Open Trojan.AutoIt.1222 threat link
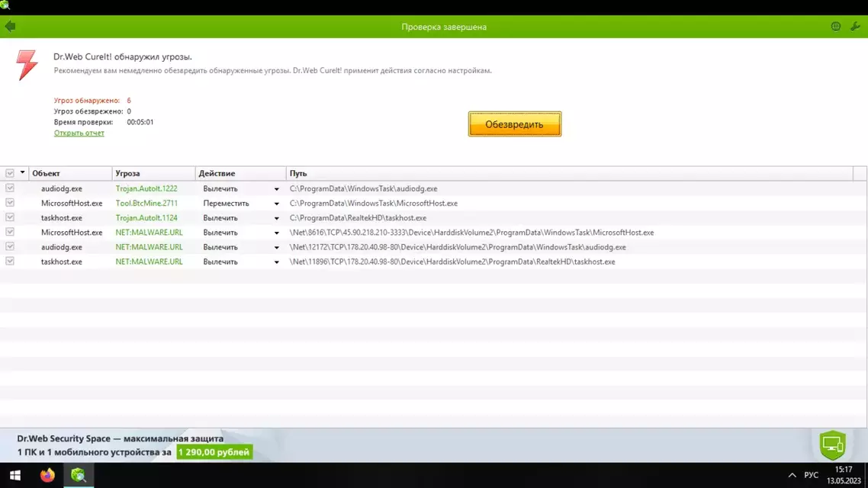 click(146, 188)
